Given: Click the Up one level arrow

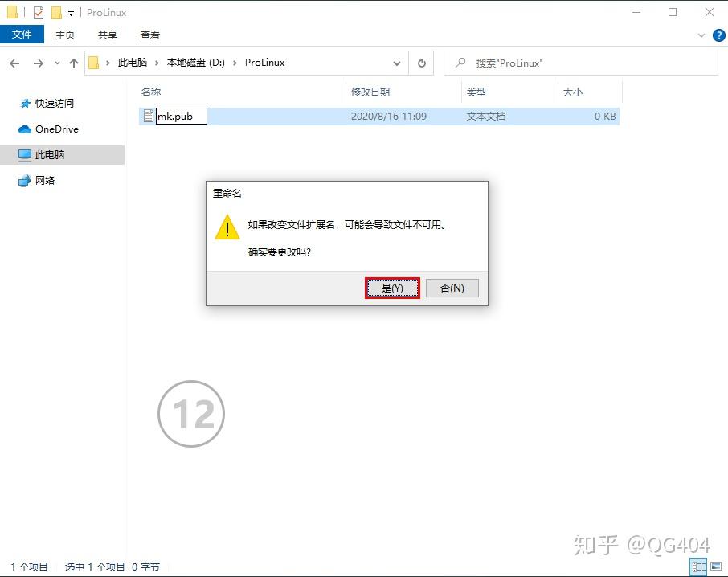Looking at the screenshot, I should coord(74,63).
